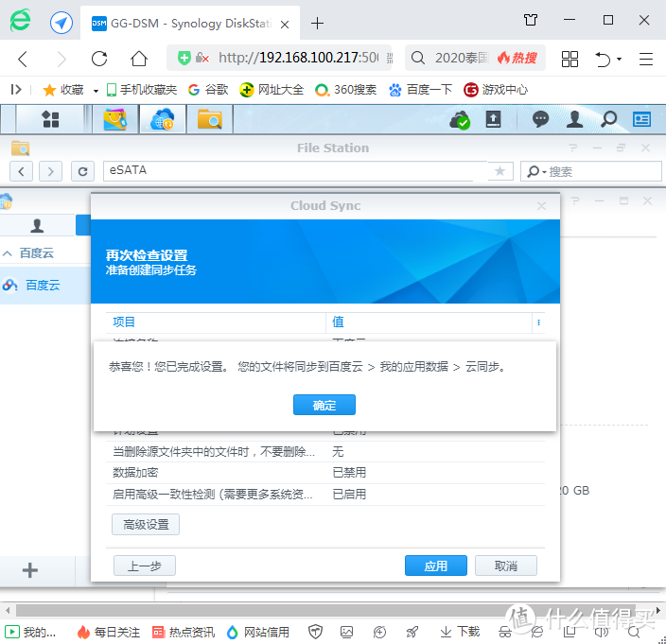
Task: Add new Cloud Sync connection plus button
Action: (x=29, y=570)
